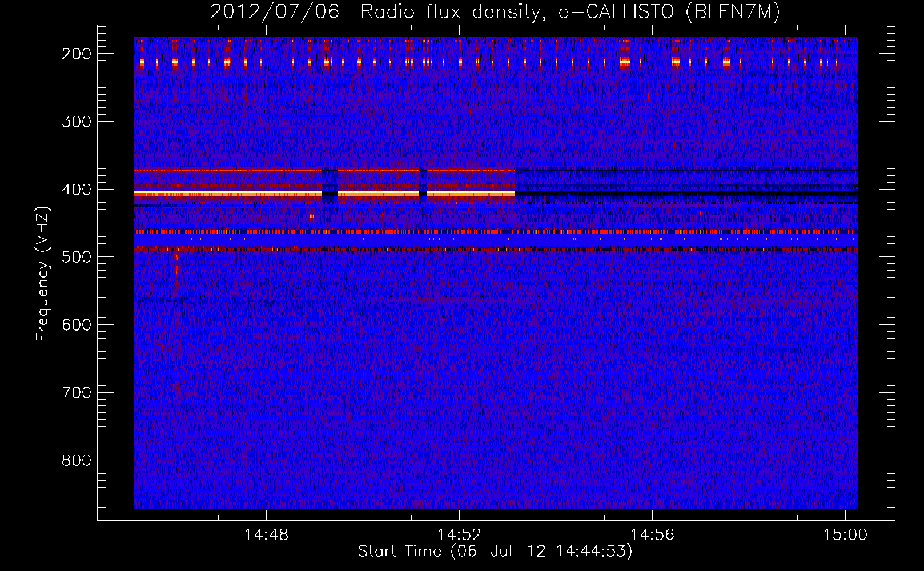Click the 'Start Time (06-Jul-12 14:44:53)' label
924x571 pixels.
(495, 552)
